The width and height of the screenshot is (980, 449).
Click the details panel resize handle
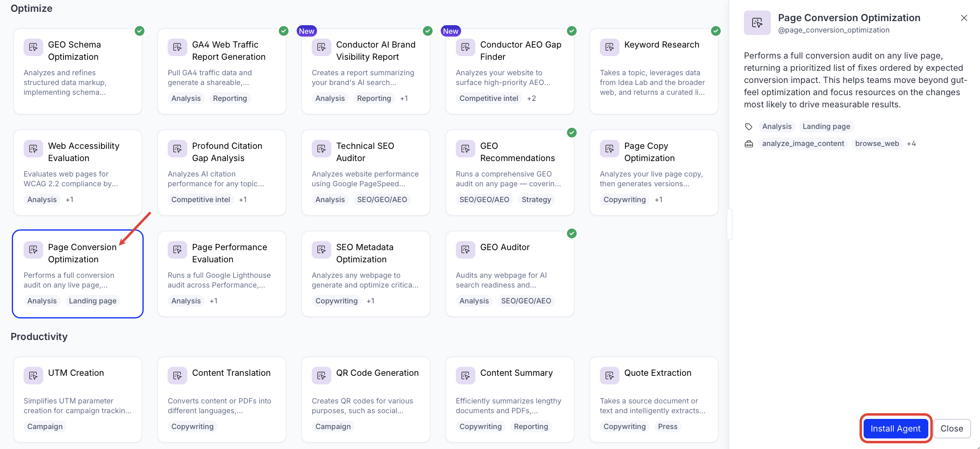pyautogui.click(x=729, y=224)
